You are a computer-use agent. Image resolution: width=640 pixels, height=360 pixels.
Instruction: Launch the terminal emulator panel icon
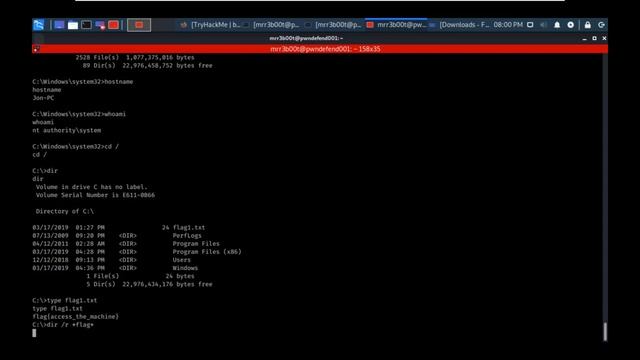pyautogui.click(x=86, y=25)
